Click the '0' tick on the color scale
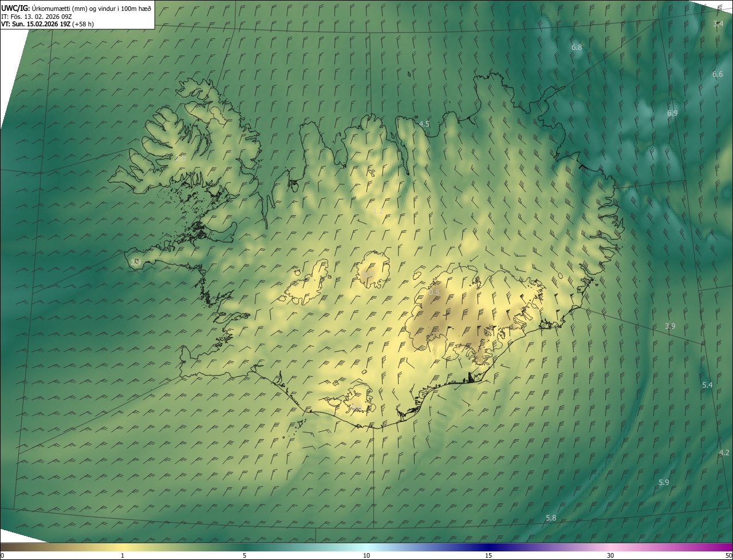 tap(2, 555)
